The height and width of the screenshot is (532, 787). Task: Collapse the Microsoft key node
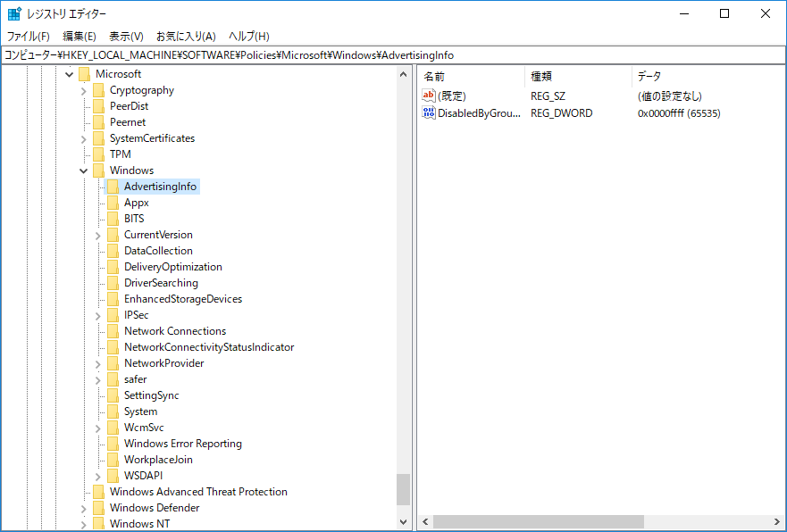tap(70, 74)
